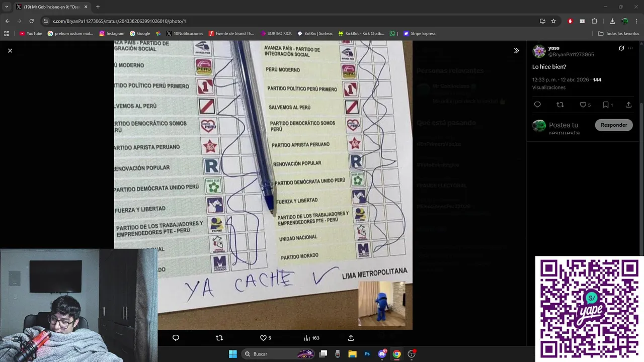This screenshot has width=644, height=362.
Task: Like the yass tweet with 5 likes
Action: tap(585, 105)
